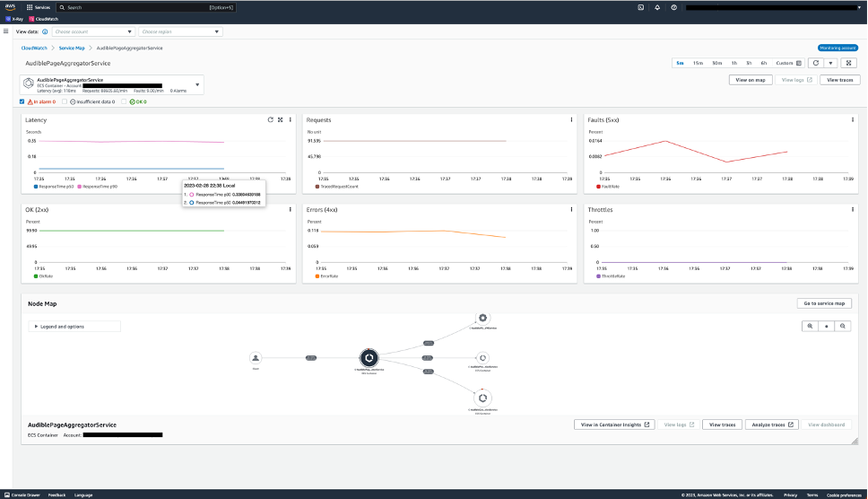Screen dimensions: 868x499
Task: Open the AWS home logo
Action: [10, 7]
